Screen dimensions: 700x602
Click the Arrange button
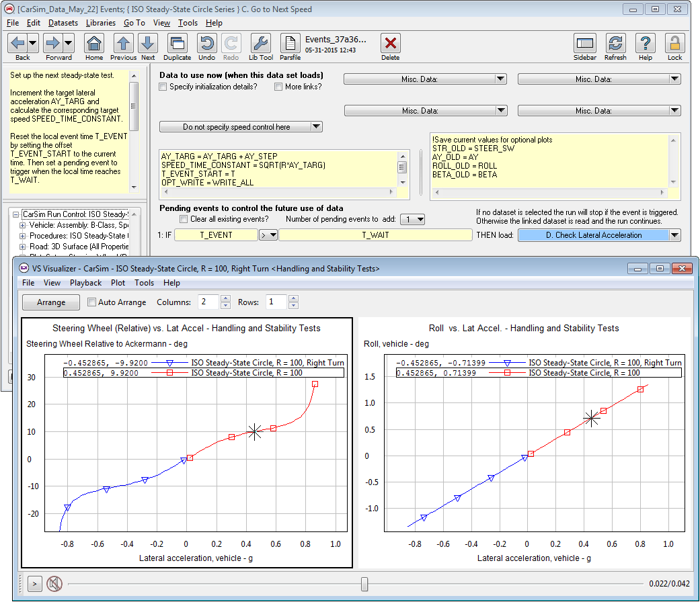click(x=51, y=302)
